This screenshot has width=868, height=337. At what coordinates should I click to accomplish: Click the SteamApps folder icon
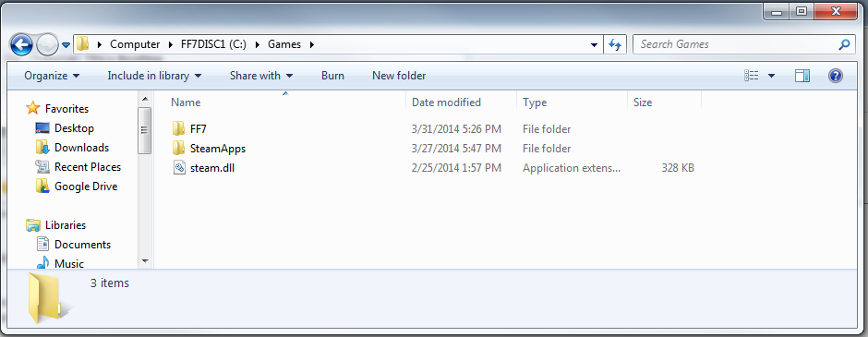(x=178, y=149)
